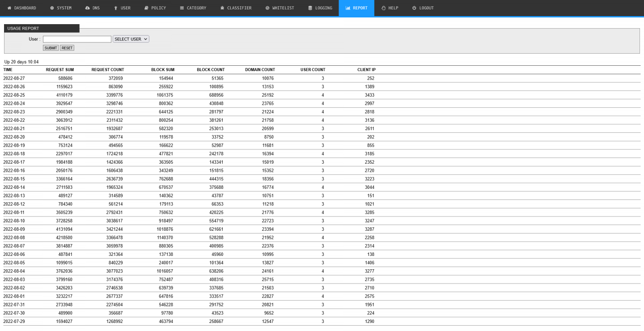Screen dimensions: 644x331
Task: Click the Dashboard home icon
Action: [x=9, y=8]
